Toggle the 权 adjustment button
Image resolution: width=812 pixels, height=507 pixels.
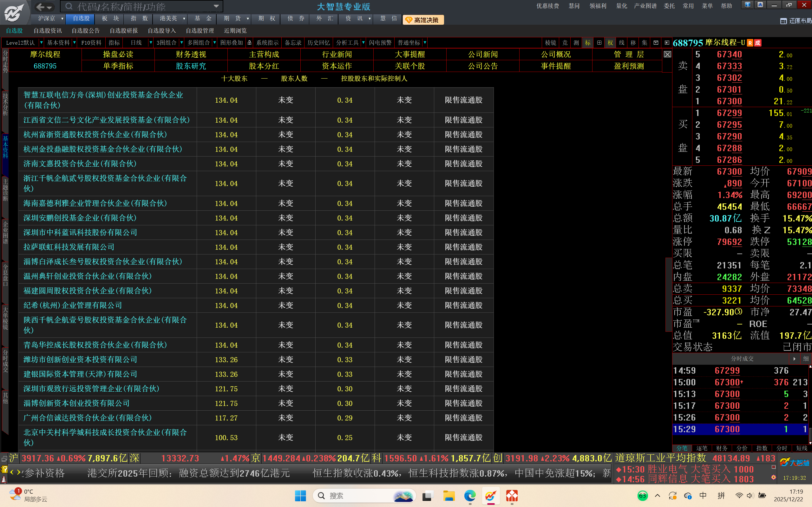610,42
